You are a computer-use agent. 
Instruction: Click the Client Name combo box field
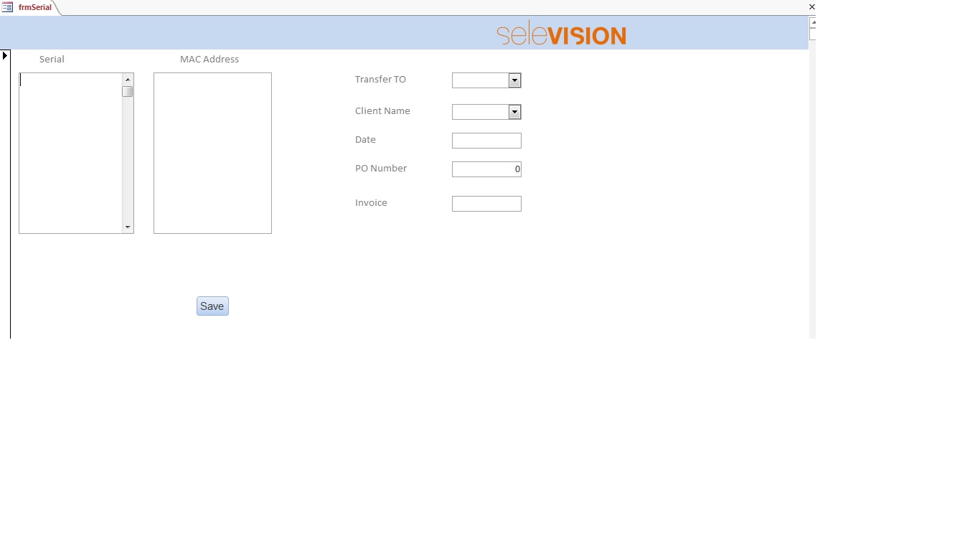click(480, 112)
